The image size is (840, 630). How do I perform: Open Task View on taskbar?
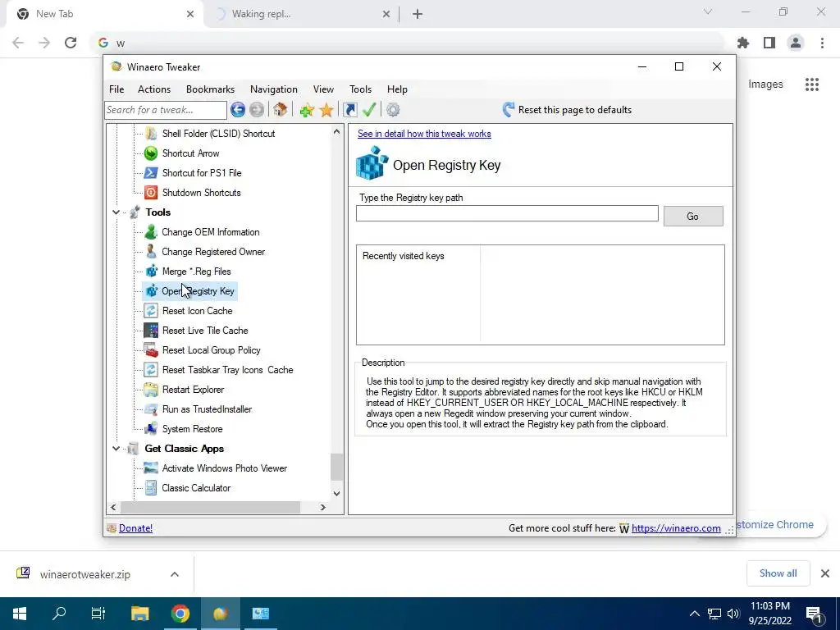(98, 614)
